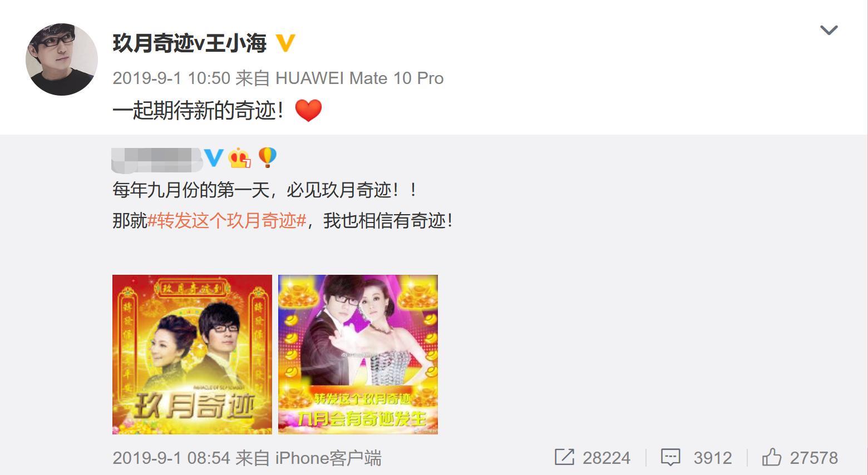The height and width of the screenshot is (475, 868).
Task: Open the #转发这个玖月奇迹# hashtag topic
Action: coord(227,221)
